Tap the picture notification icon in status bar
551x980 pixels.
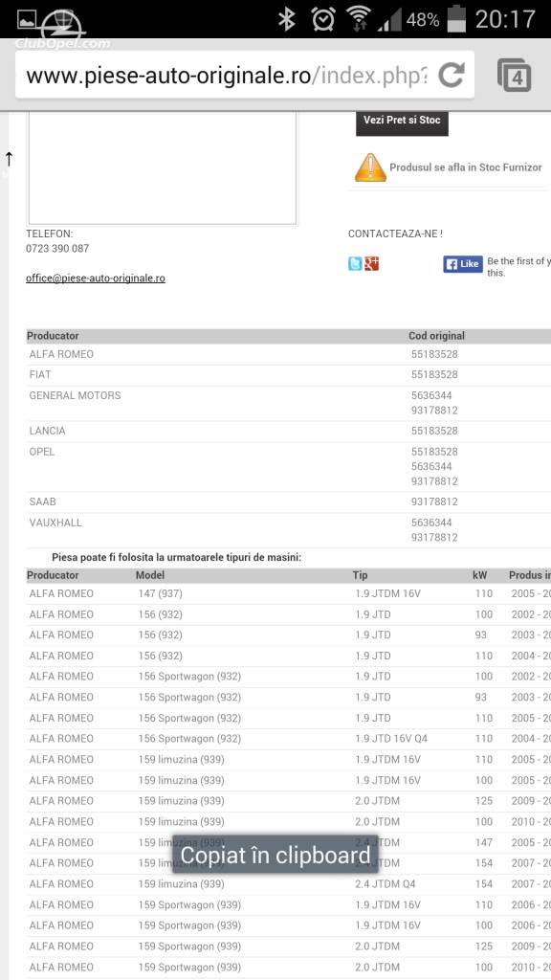(27, 19)
